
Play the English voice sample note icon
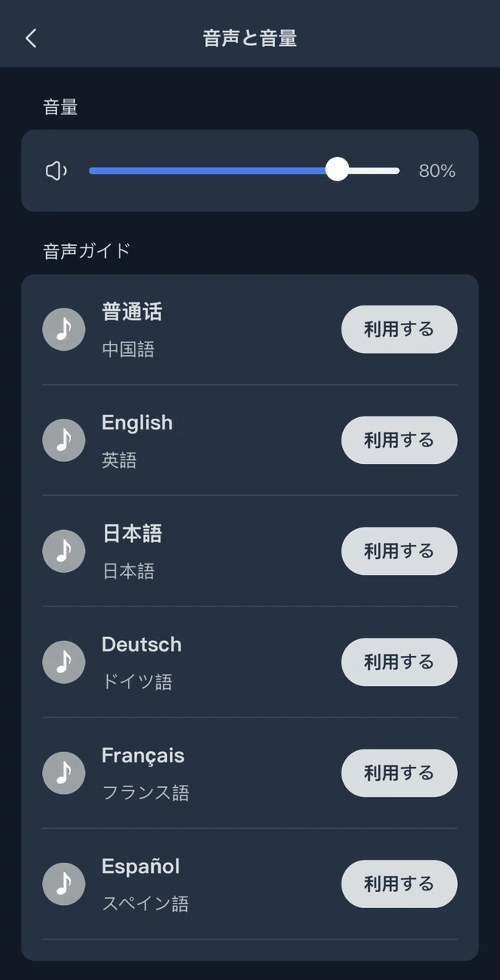point(64,440)
